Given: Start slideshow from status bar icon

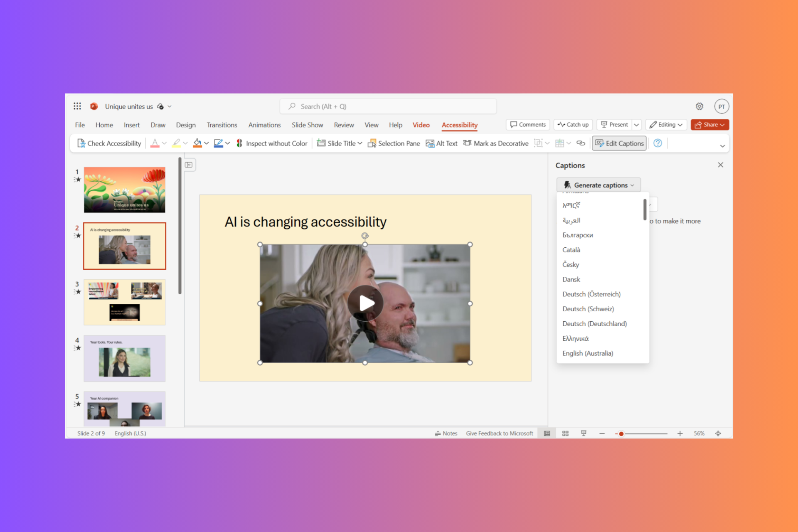Looking at the screenshot, I should pyautogui.click(x=584, y=433).
